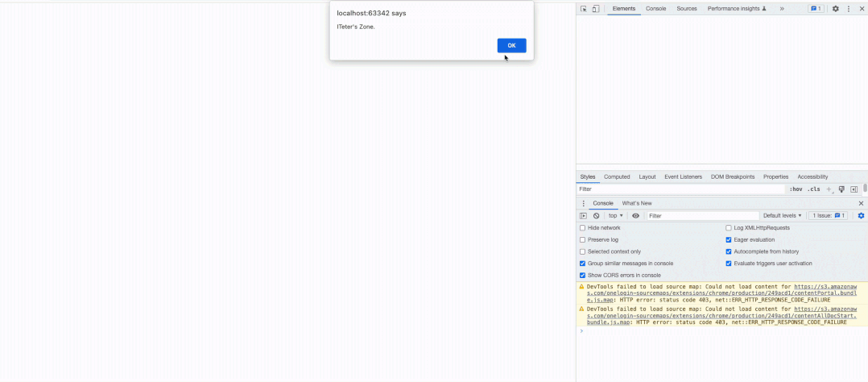
Task: Enable Hide network checkbox
Action: click(x=582, y=228)
